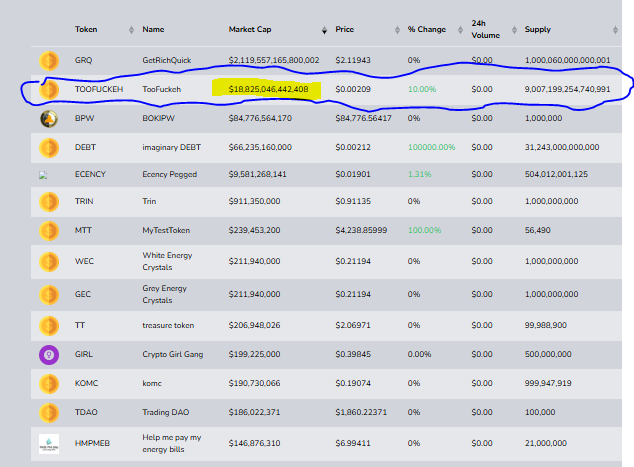
Task: Click supply 1,000,060,000,000,001
Action: (568, 60)
